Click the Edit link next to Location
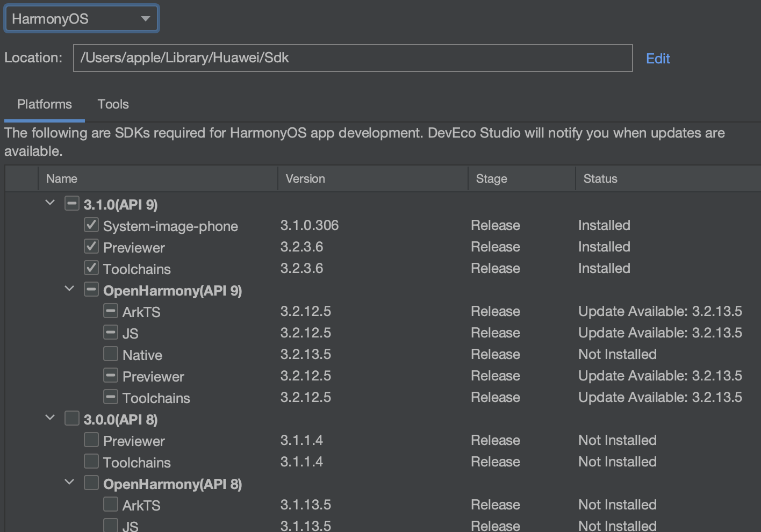The width and height of the screenshot is (761, 532). click(x=658, y=59)
